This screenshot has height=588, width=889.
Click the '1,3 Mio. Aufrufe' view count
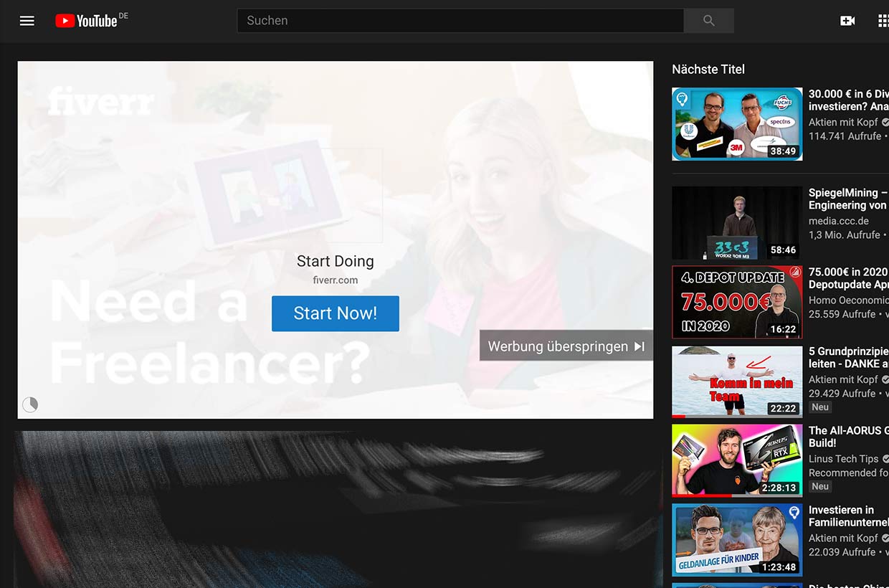click(845, 235)
